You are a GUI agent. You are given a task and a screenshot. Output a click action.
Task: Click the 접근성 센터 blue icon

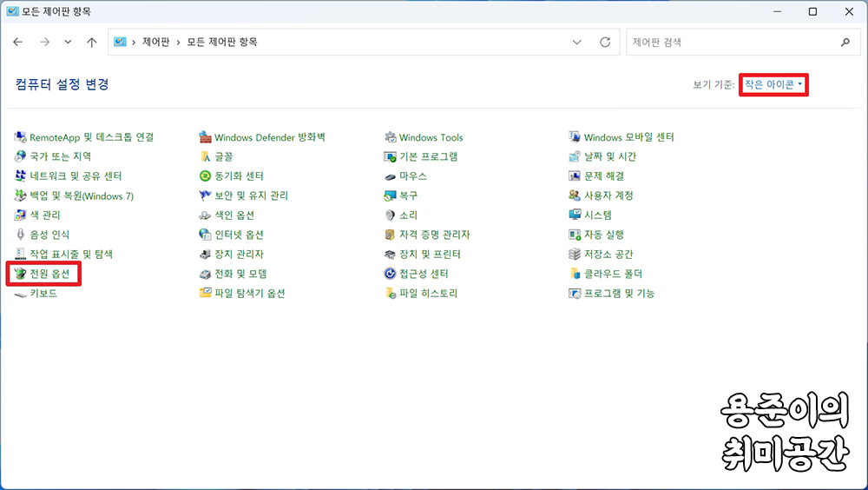click(x=391, y=274)
